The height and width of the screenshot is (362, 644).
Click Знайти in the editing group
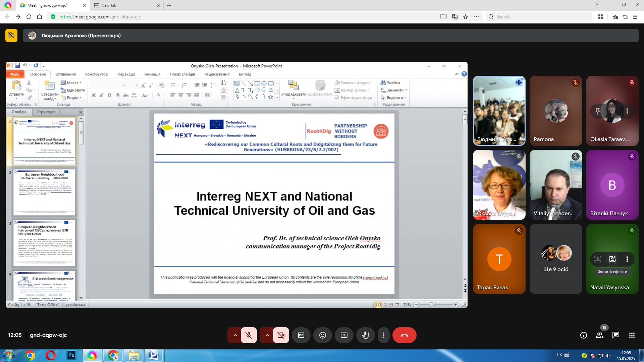(x=390, y=82)
